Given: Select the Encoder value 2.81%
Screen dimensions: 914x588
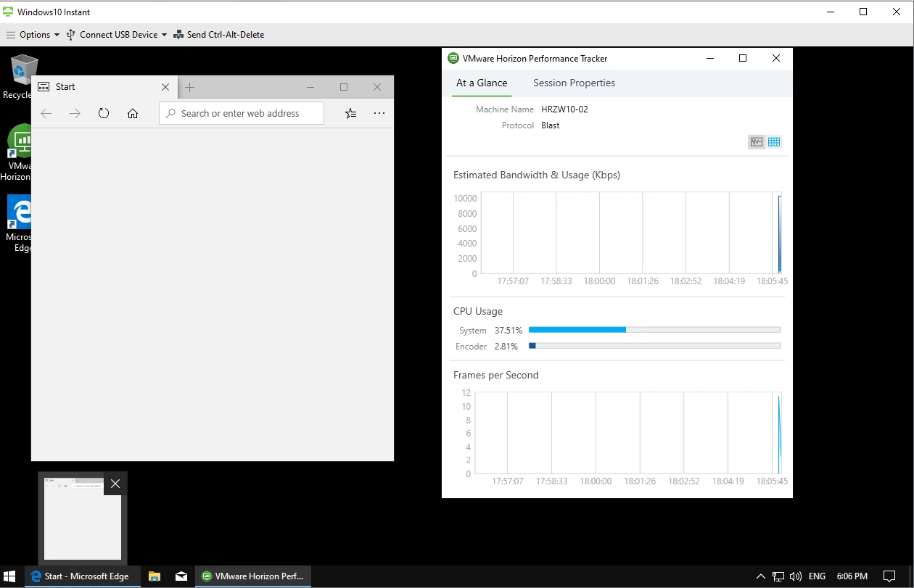Looking at the screenshot, I should point(506,347).
